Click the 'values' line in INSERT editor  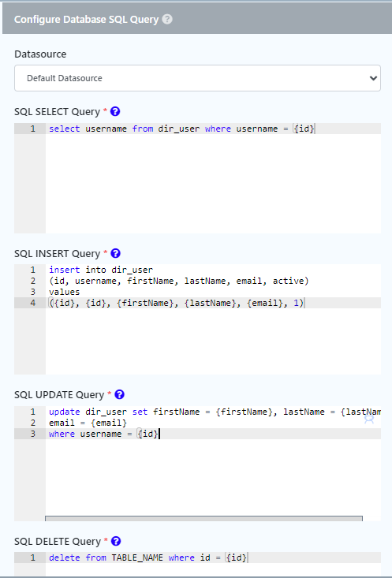pos(64,292)
